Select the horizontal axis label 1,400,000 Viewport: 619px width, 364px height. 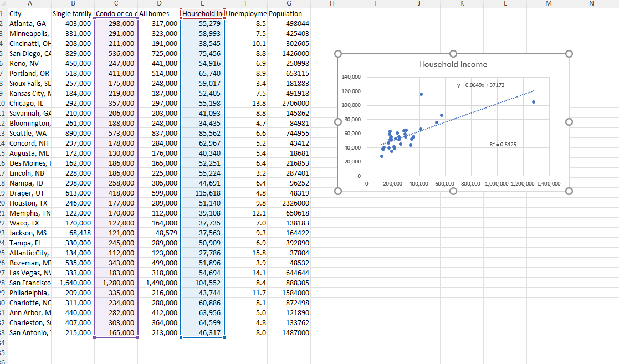pos(549,183)
